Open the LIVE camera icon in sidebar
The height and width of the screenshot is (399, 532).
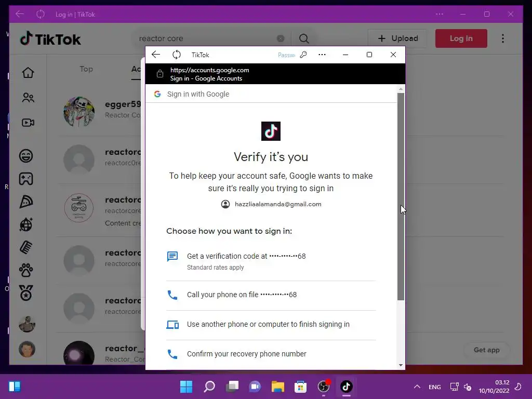coord(28,123)
